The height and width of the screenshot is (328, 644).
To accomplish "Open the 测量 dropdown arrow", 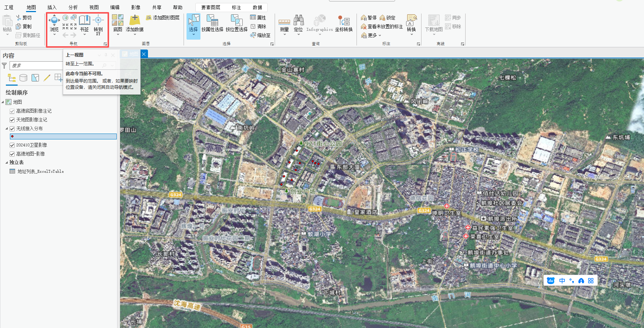I will [x=284, y=34].
